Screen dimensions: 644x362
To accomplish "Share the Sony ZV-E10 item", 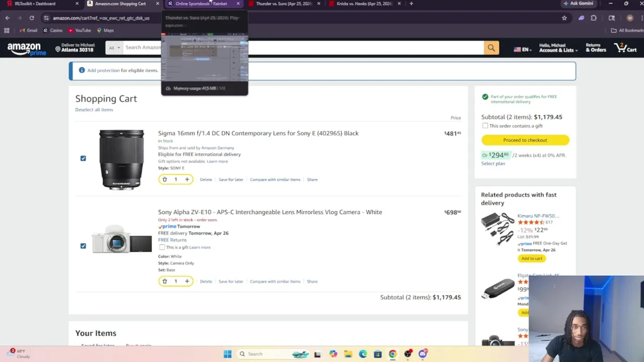I will pos(312,282).
